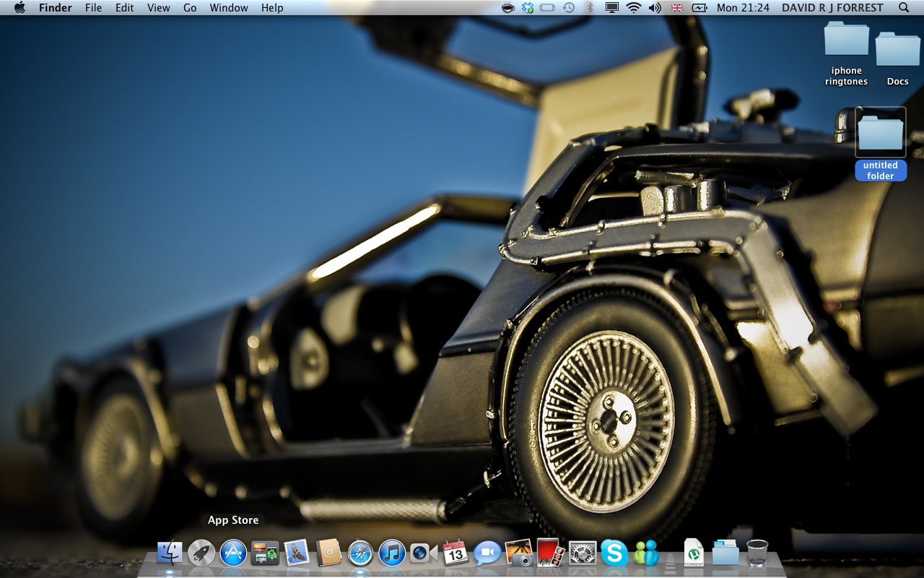Click the Mon 21:24 clock
The width and height of the screenshot is (924, 578).
(x=743, y=8)
